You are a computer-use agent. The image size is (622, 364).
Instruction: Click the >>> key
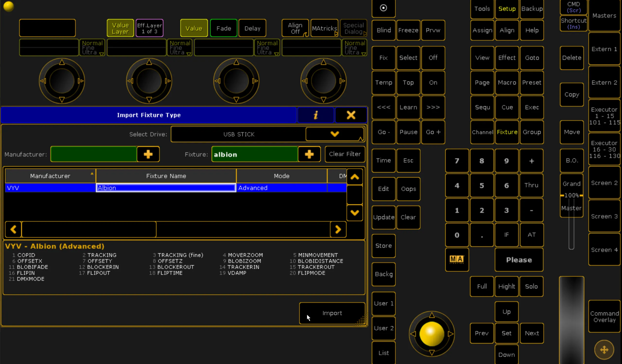point(433,107)
